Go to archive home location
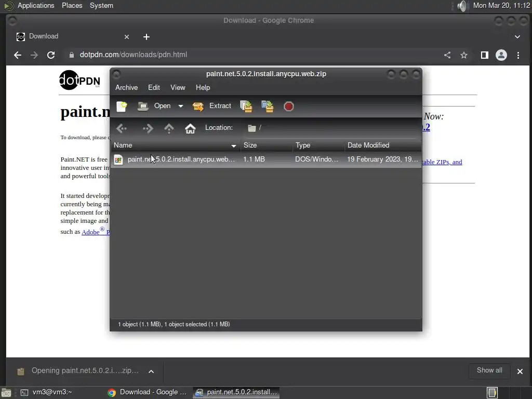Viewport: 532px width, 399px height. click(190, 128)
